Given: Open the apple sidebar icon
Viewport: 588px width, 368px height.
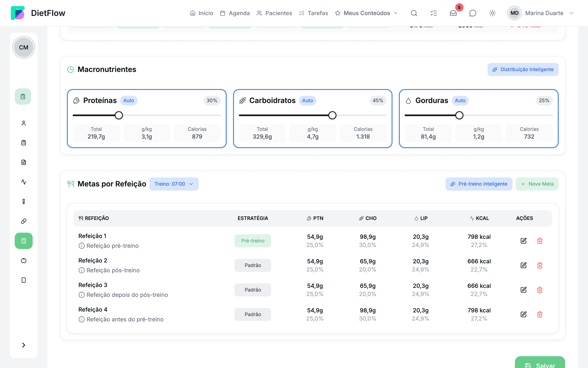Looking at the screenshot, I should [23, 261].
